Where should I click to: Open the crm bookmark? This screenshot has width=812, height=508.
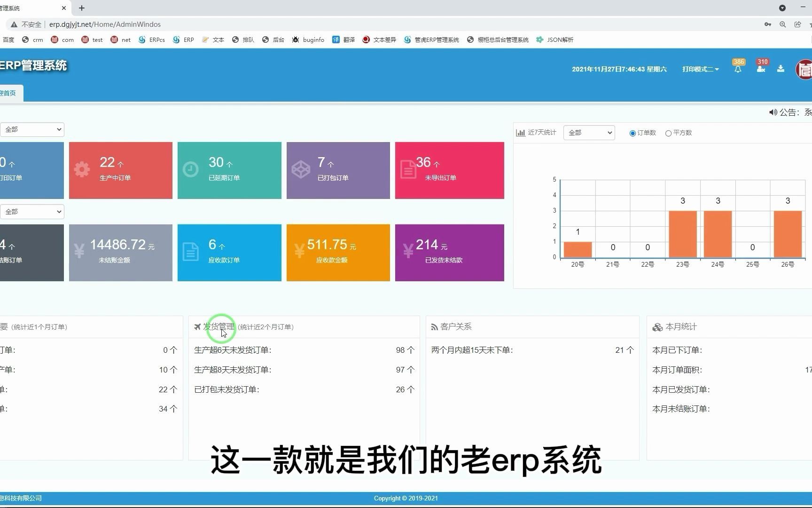(x=32, y=40)
